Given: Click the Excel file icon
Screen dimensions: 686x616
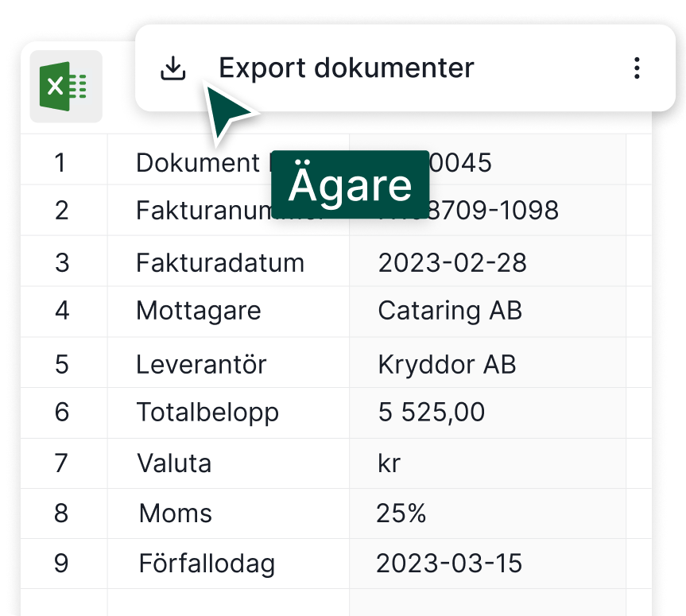Looking at the screenshot, I should [65, 86].
